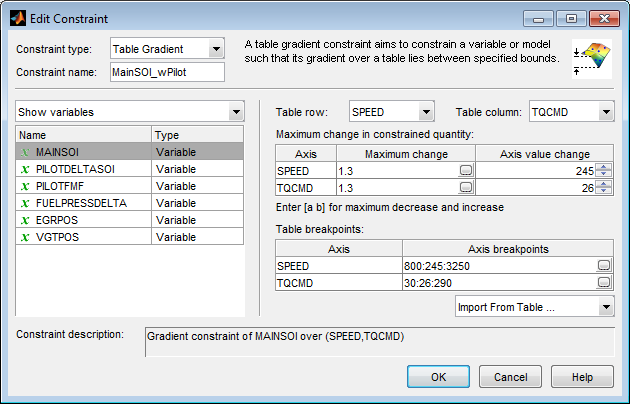This screenshot has width=630, height=404.
Task: Decrease SPEED axis value change with down arrow
Action: (x=603, y=174)
